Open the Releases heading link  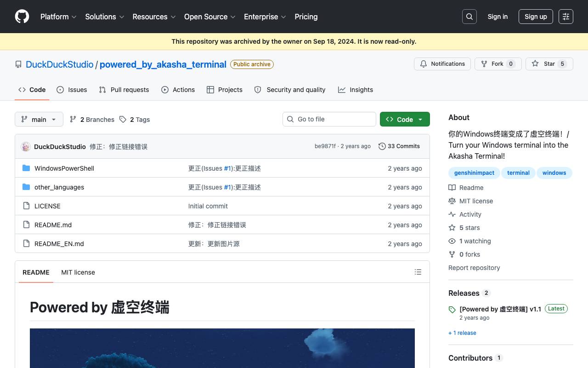click(x=469, y=293)
